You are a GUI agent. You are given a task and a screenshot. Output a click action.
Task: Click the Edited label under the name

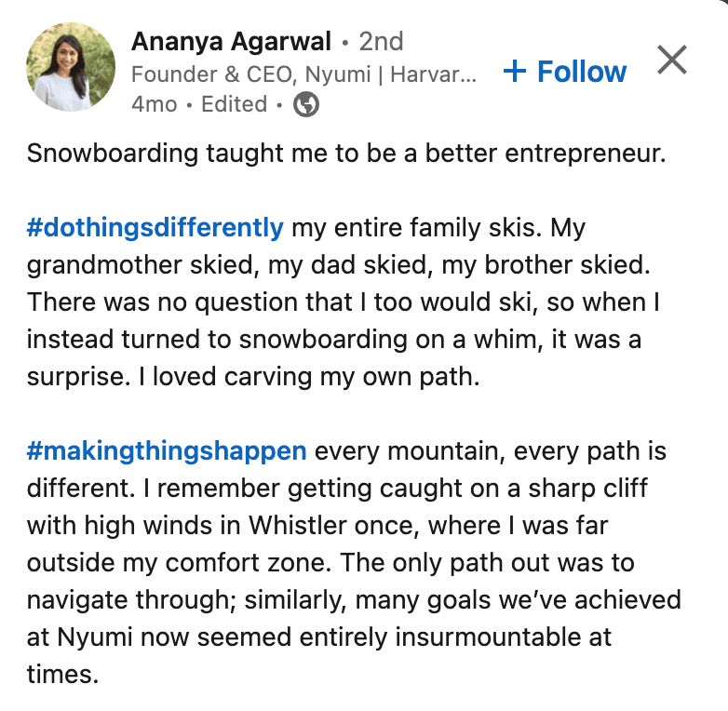pyautogui.click(x=234, y=104)
